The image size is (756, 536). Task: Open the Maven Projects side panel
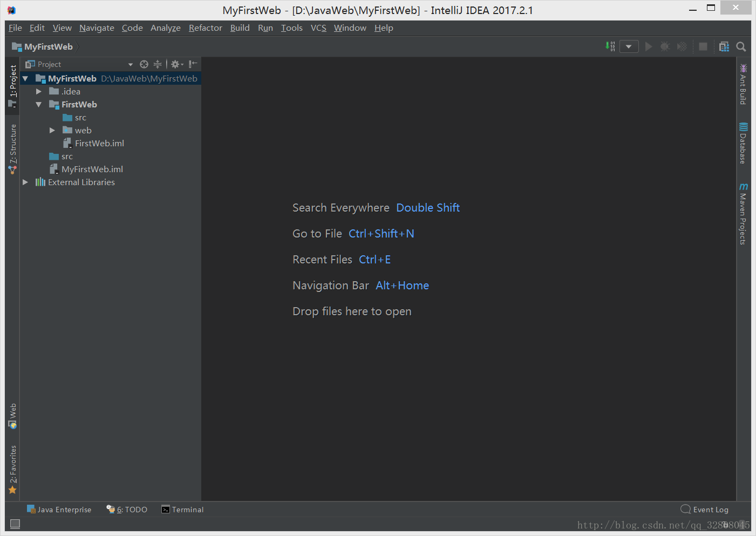click(x=743, y=214)
